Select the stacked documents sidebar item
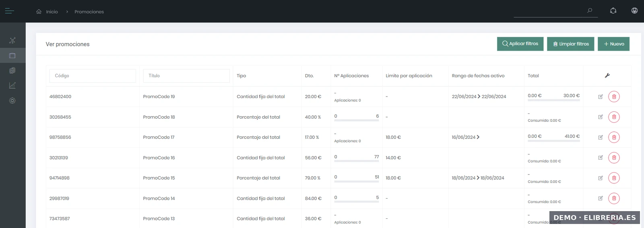The height and width of the screenshot is (228, 644). (12, 70)
